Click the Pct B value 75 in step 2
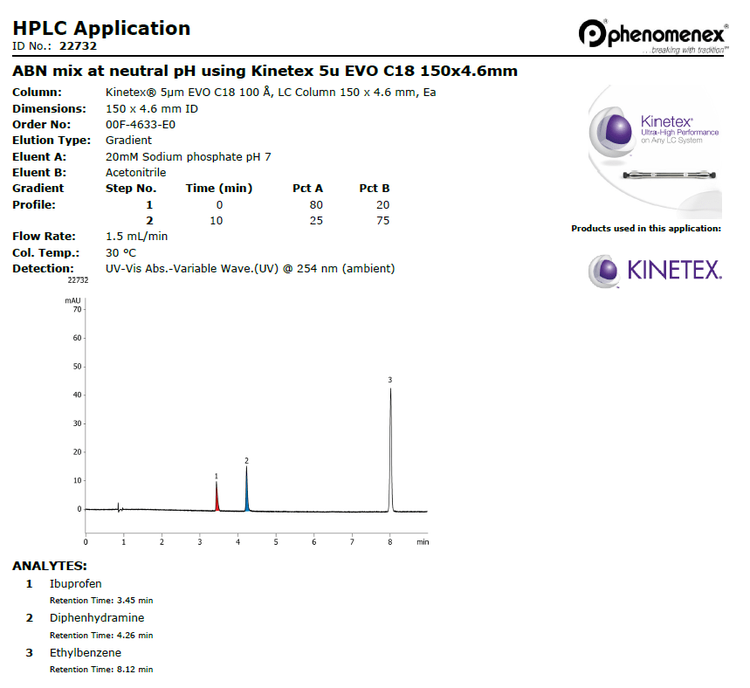The height and width of the screenshot is (688, 750). (x=383, y=221)
